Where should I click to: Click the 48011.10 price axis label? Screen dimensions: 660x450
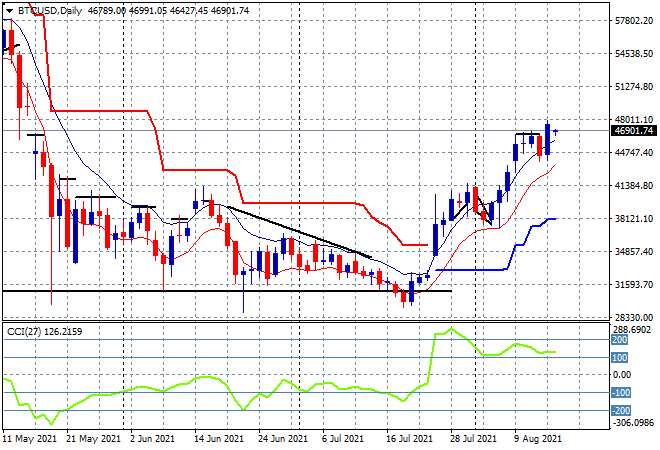click(633, 120)
